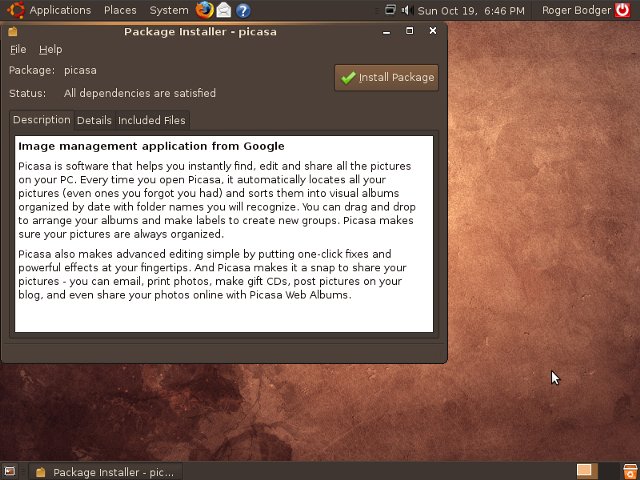The image size is (640, 480).
Task: Close the Package Installer window
Action: point(433,31)
